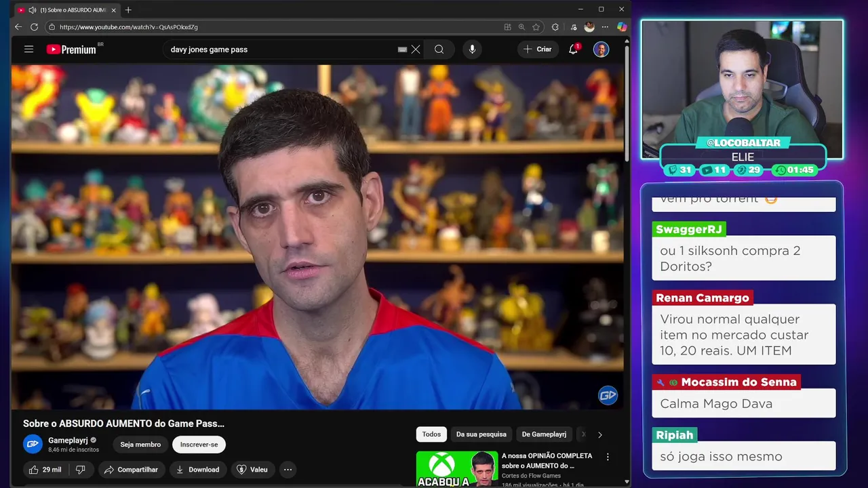Click the @LOCOBALTAR handle on webcam overlay

click(743, 143)
